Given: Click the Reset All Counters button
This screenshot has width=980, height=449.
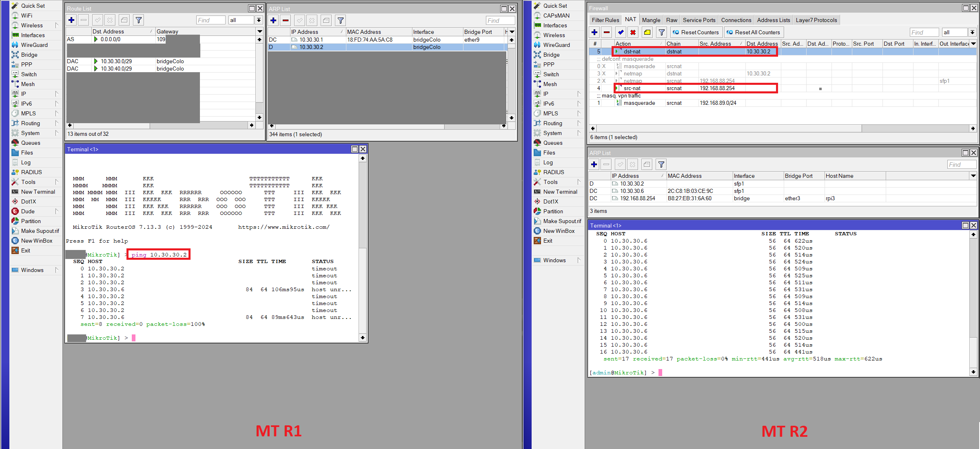Looking at the screenshot, I should click(x=754, y=32).
